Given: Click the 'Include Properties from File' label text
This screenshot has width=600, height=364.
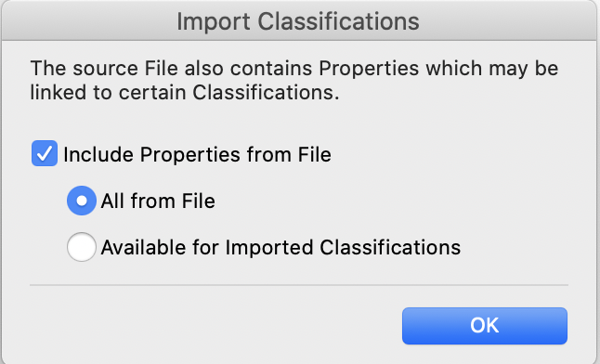Looking at the screenshot, I should [197, 155].
